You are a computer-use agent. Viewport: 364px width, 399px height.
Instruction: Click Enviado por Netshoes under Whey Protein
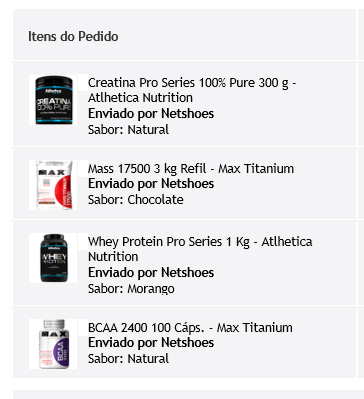pos(151,273)
